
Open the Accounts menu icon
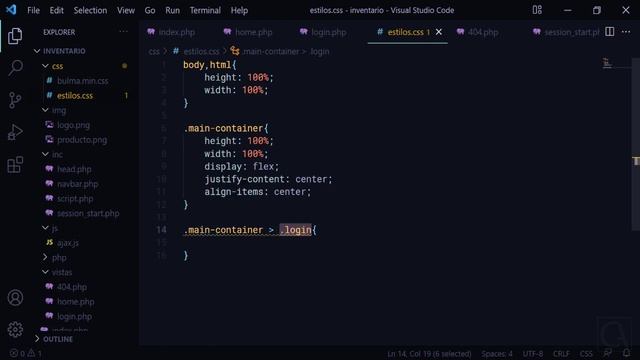click(x=15, y=298)
